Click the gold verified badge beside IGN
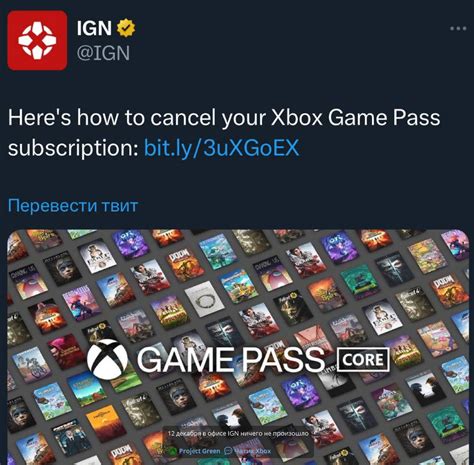This screenshot has height=465, width=474. tap(126, 28)
